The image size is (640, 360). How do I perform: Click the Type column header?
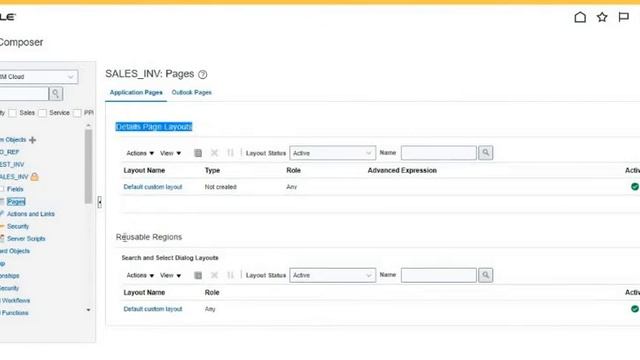pos(212,171)
